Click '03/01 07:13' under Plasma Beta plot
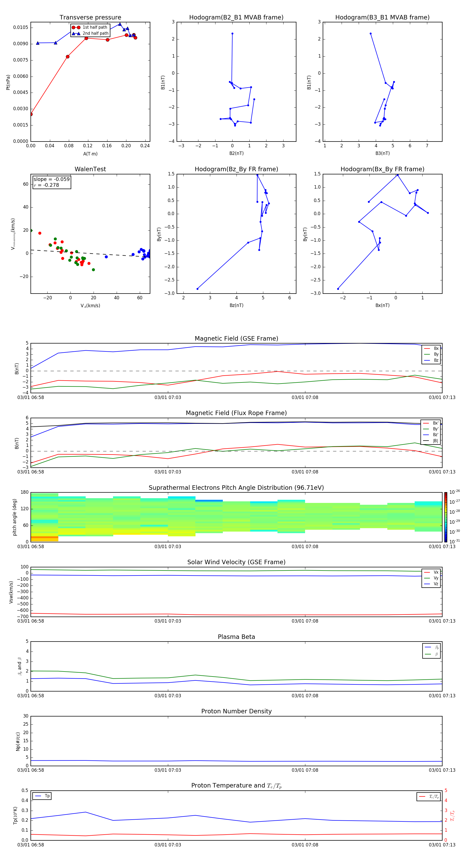Screen dimensions: 473x868 pyautogui.click(x=442, y=695)
